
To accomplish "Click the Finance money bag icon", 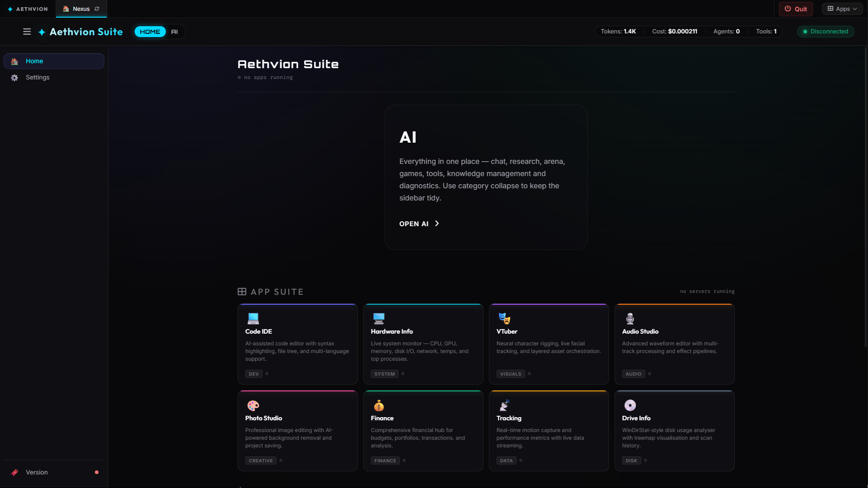I will click(379, 405).
